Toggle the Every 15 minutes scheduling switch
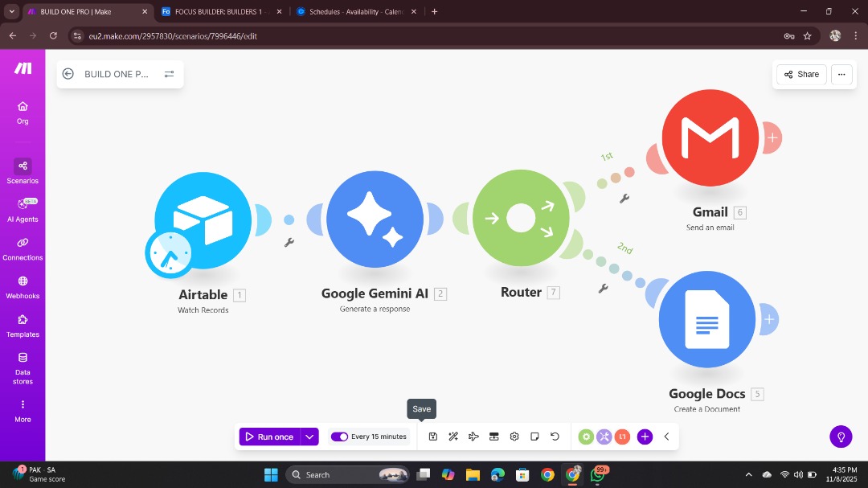Viewport: 868px width, 488px height. point(340,436)
